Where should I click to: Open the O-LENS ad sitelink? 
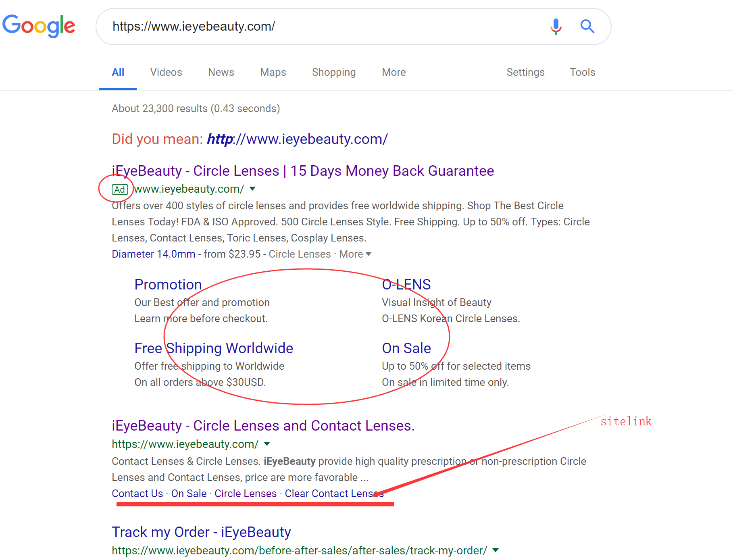click(406, 285)
